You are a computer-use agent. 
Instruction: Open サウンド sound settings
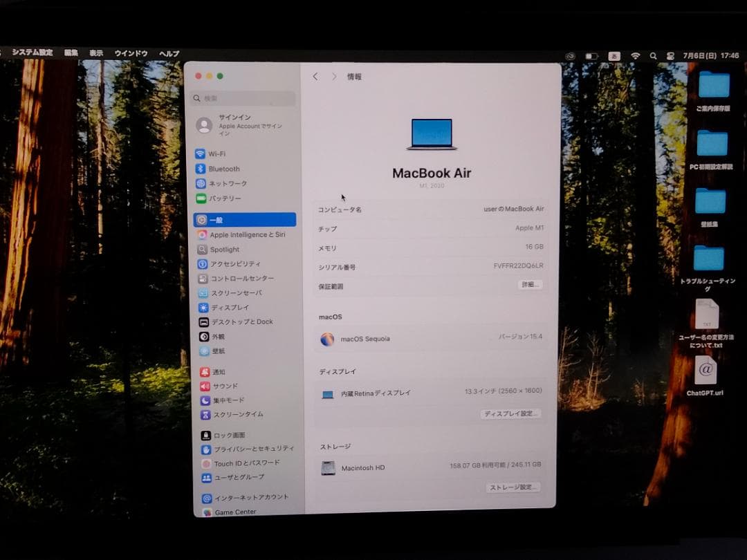point(219,386)
